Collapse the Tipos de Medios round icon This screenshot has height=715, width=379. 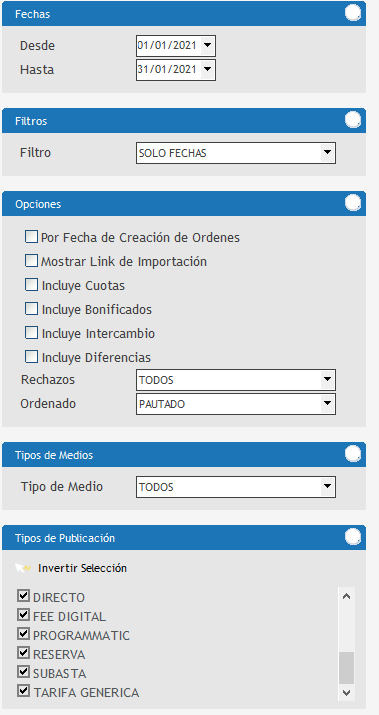click(353, 454)
